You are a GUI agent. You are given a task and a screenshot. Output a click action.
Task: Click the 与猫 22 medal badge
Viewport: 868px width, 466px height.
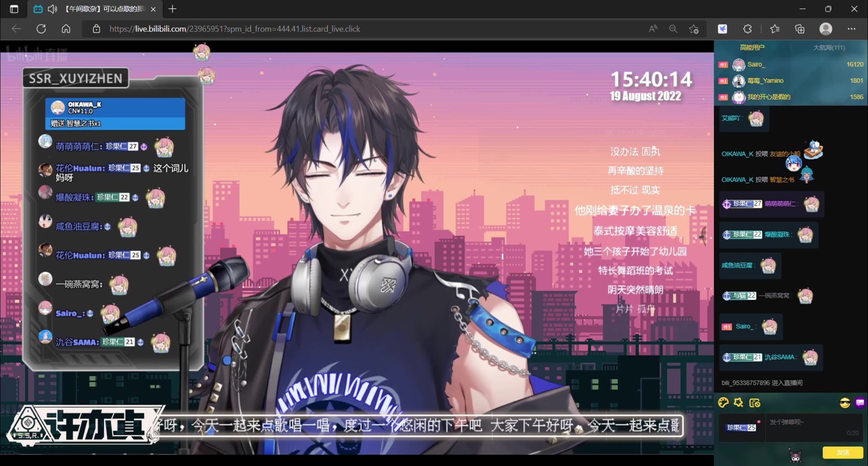739,296
